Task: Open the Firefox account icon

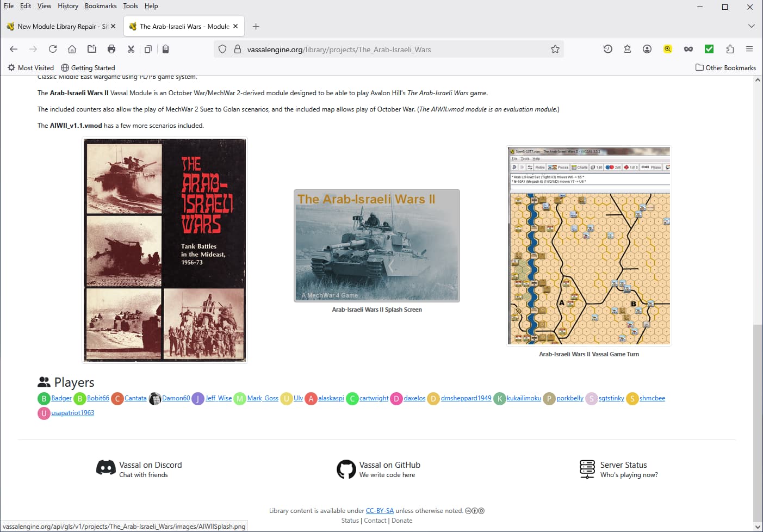Action: 647,49
